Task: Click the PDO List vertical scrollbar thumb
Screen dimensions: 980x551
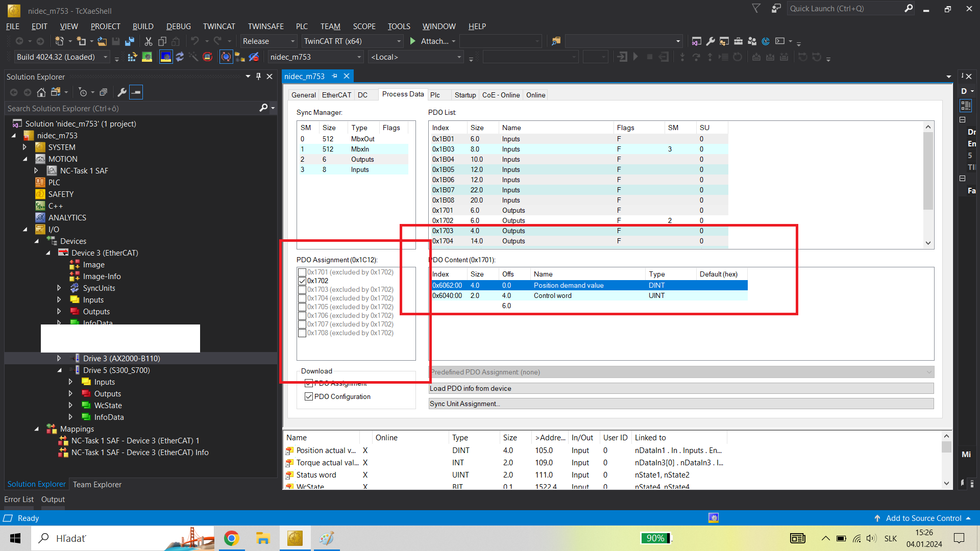Action: tap(928, 170)
